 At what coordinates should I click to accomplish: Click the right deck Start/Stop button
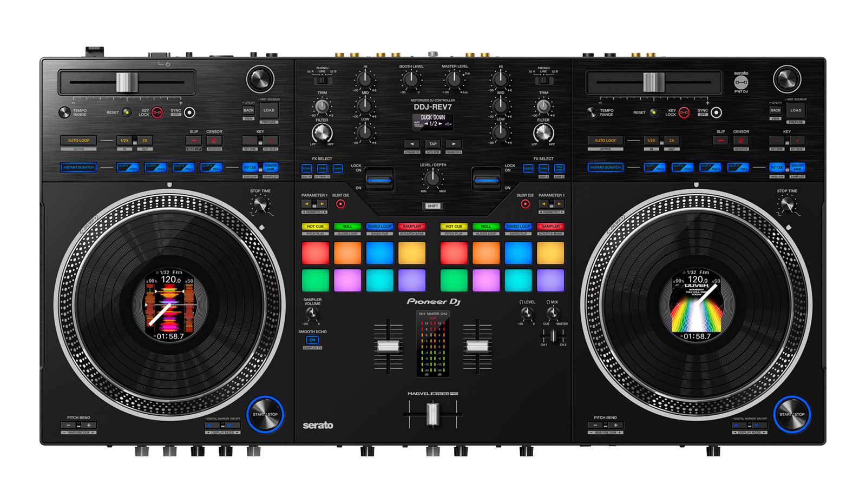[792, 415]
